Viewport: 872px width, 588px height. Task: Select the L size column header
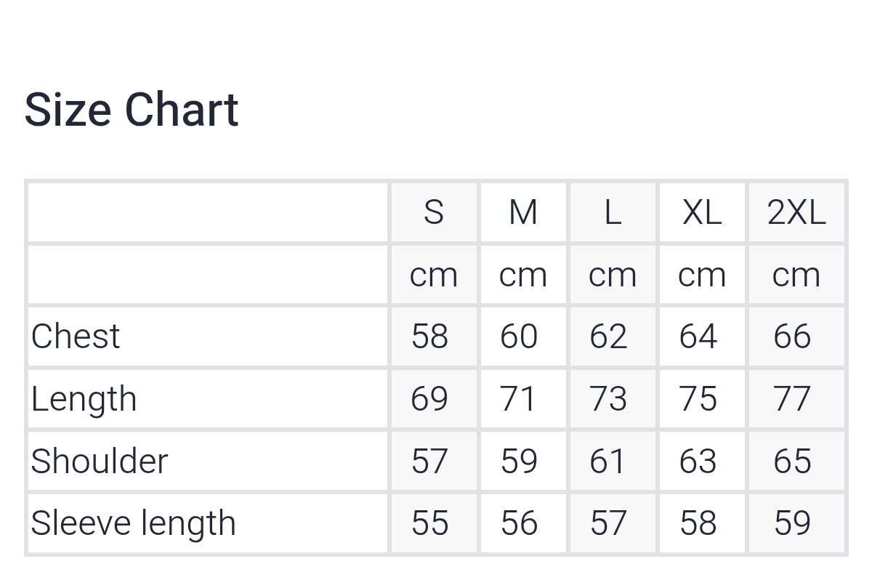click(613, 212)
